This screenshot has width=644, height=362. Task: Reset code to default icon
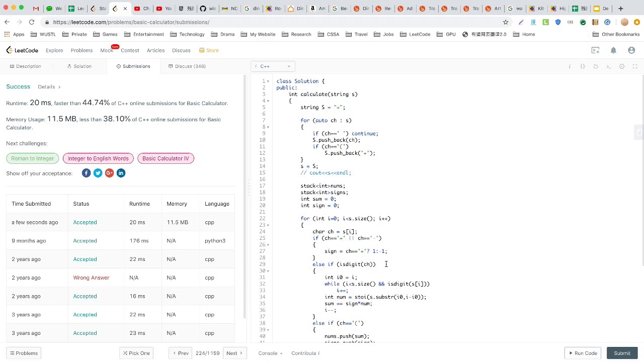point(596,66)
